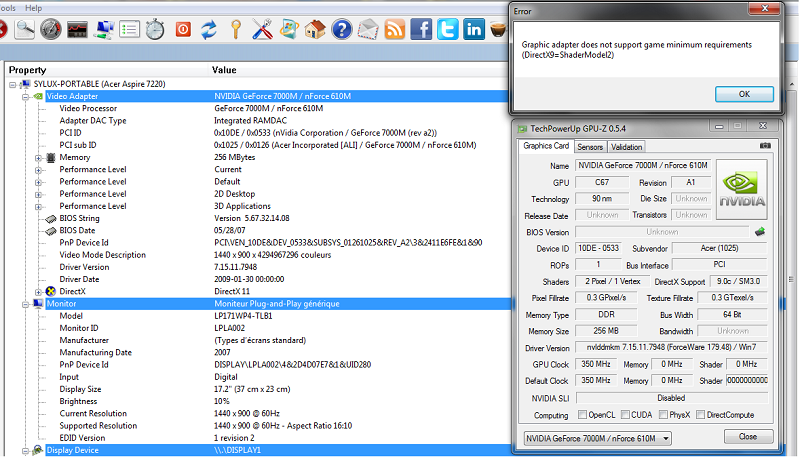Expand the Performance Level 2D Desktop node
Viewport: 800px width, 459px height.
click(x=38, y=195)
